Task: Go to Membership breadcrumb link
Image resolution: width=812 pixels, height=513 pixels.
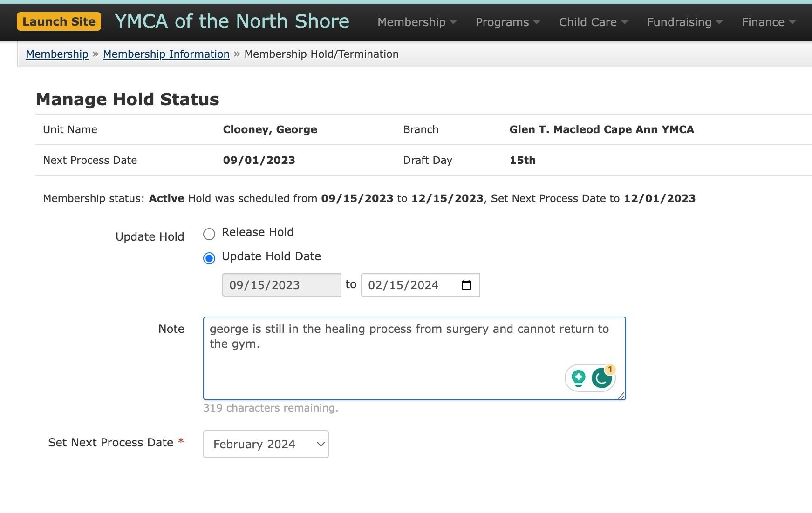Action: click(57, 54)
